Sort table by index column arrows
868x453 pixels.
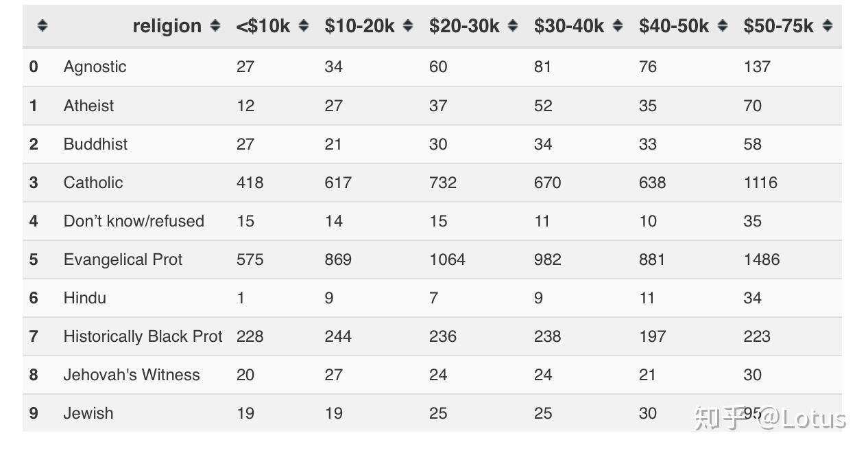(x=43, y=26)
